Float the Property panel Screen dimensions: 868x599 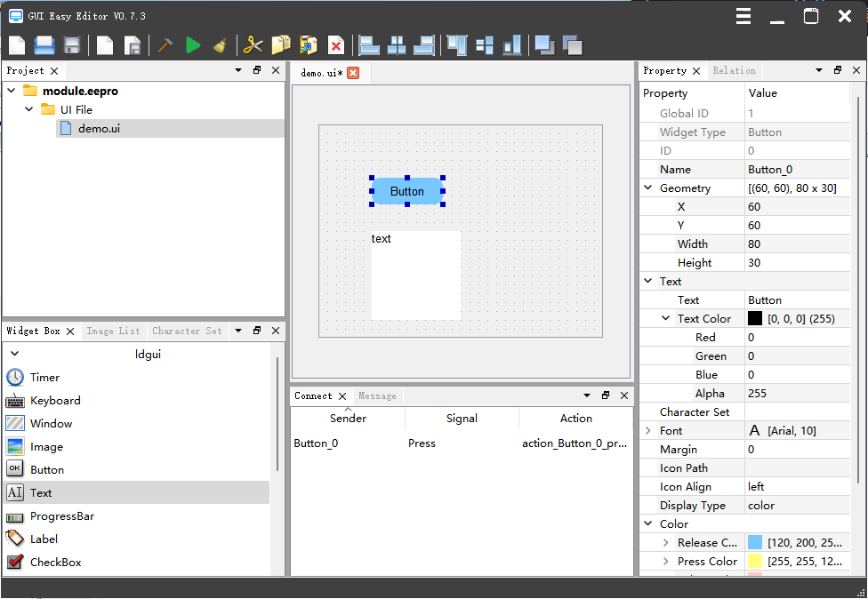tap(838, 70)
